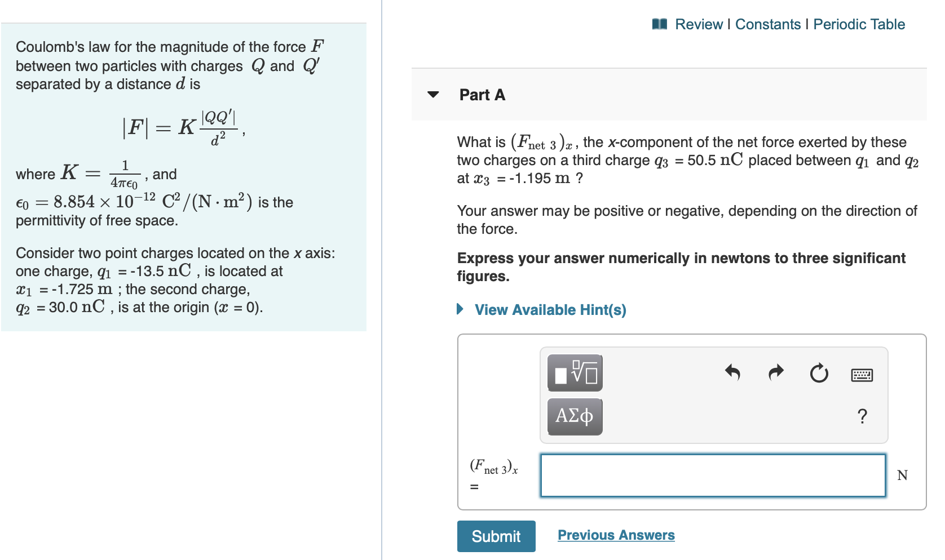Collapse Part A using its triangle
Screen dimensions: 945x560
434,95
